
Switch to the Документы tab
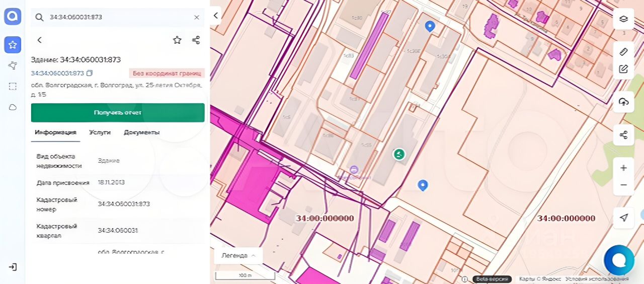(x=141, y=132)
